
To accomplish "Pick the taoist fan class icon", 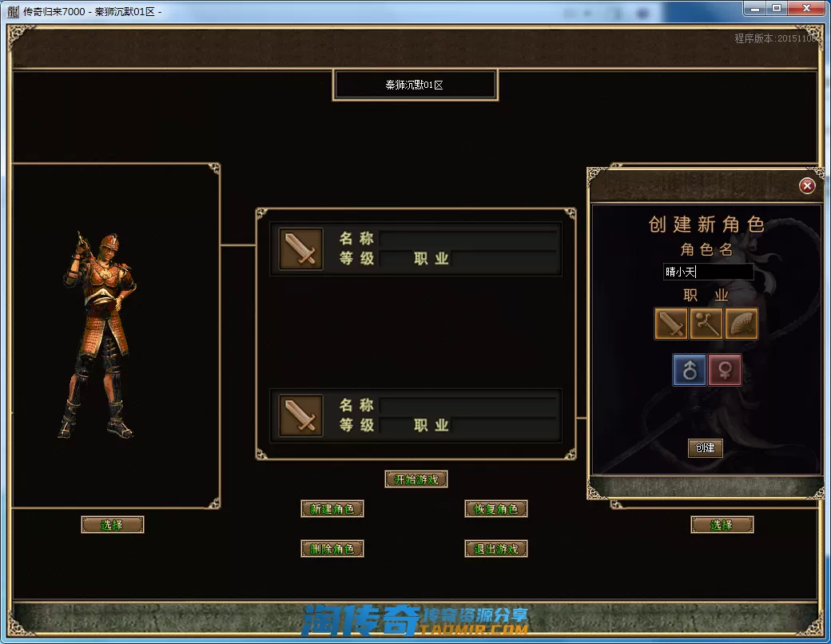I will pyautogui.click(x=742, y=324).
